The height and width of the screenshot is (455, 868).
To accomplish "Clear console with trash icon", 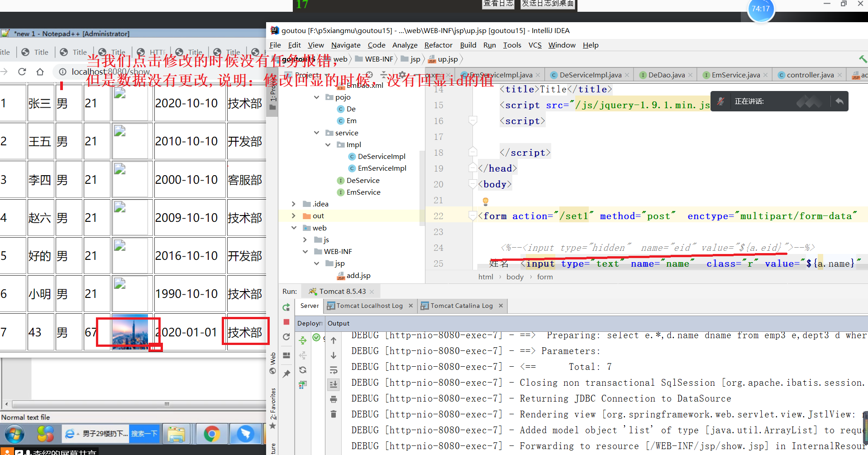I will click(334, 414).
